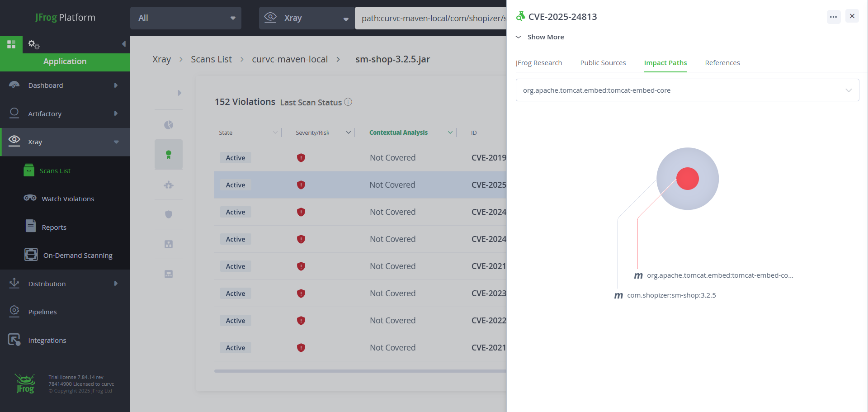Switch to the JFrog Research tab
Image resolution: width=868 pixels, height=412 pixels.
tap(538, 63)
